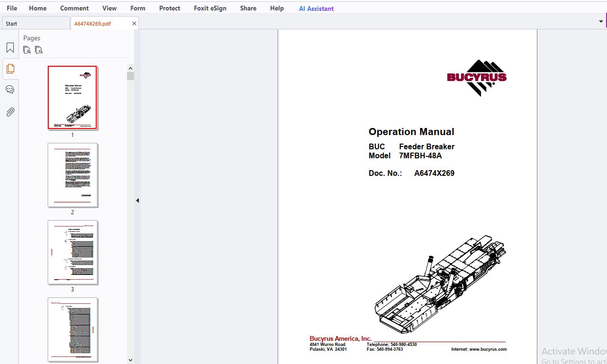Click the Operation Manual heading
The width and height of the screenshot is (607, 364).
[x=411, y=132]
